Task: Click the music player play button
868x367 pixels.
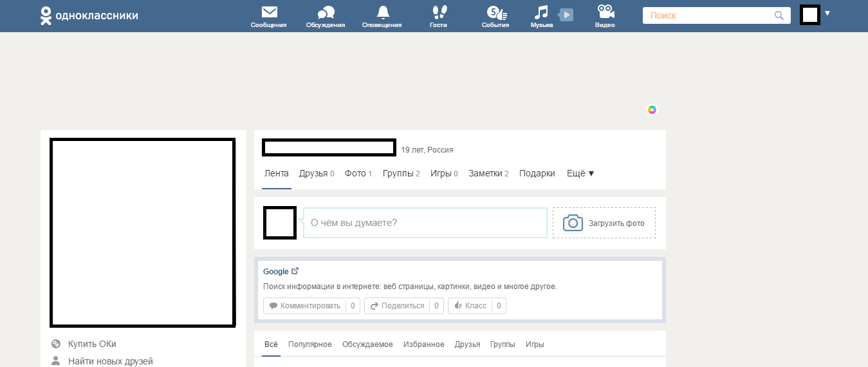Action: 566,14
